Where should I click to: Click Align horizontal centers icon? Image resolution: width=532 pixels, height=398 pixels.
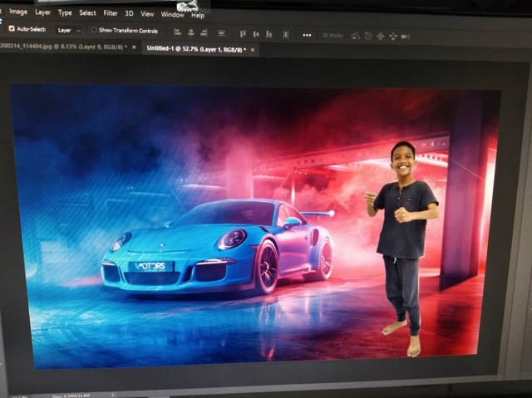[191, 32]
